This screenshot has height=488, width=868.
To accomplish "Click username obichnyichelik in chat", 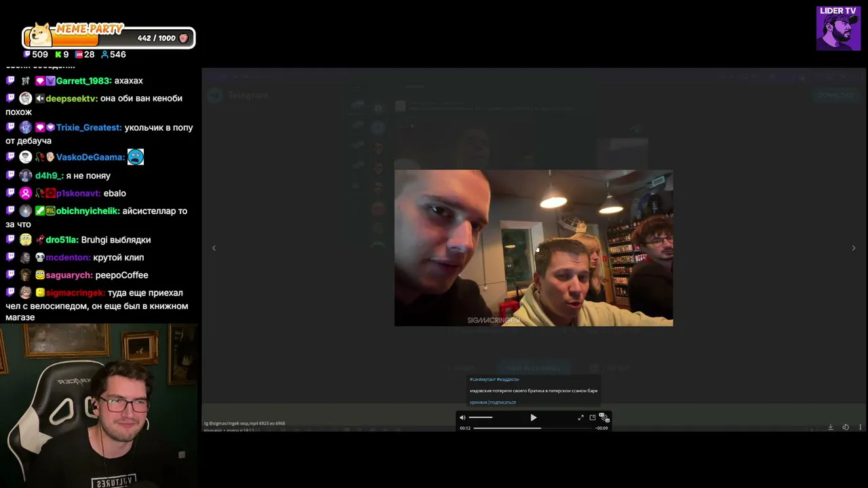I will click(87, 211).
